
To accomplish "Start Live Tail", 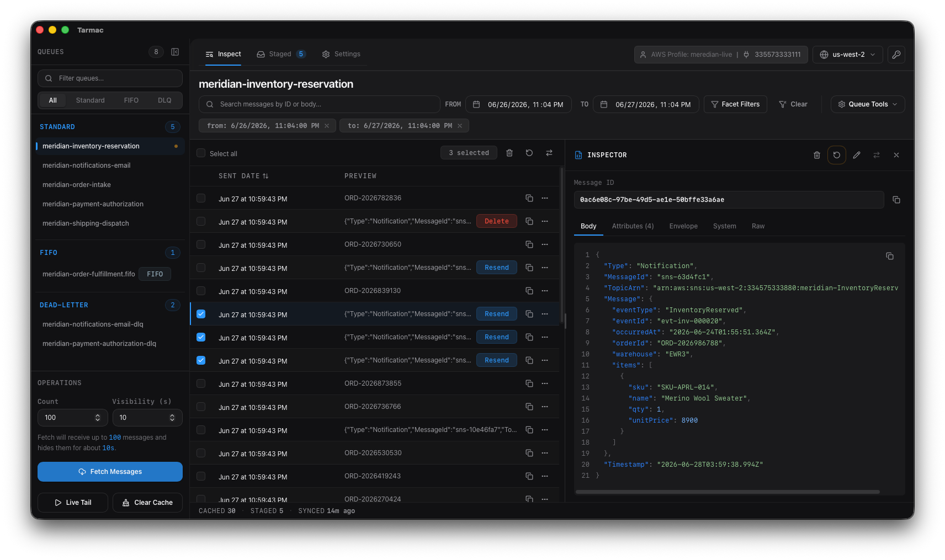I will (73, 503).
